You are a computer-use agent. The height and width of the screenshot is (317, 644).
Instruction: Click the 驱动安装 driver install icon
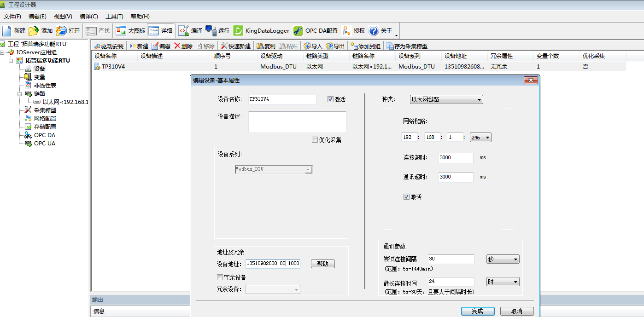click(x=97, y=46)
